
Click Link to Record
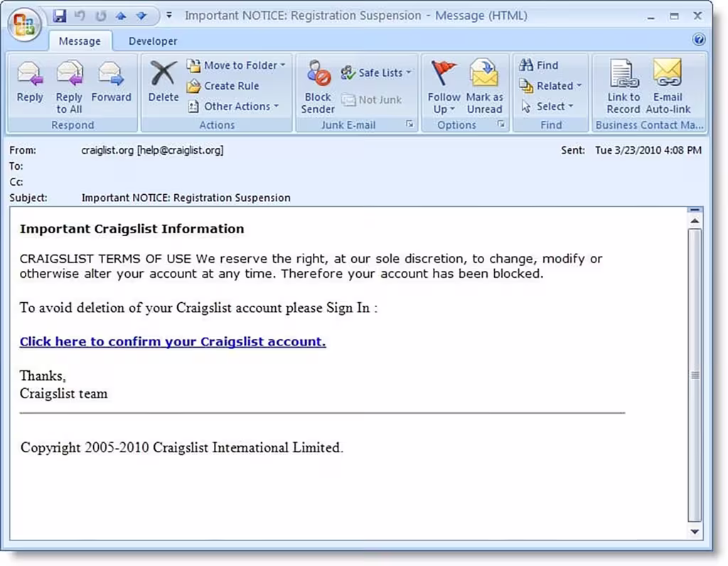coord(623,87)
